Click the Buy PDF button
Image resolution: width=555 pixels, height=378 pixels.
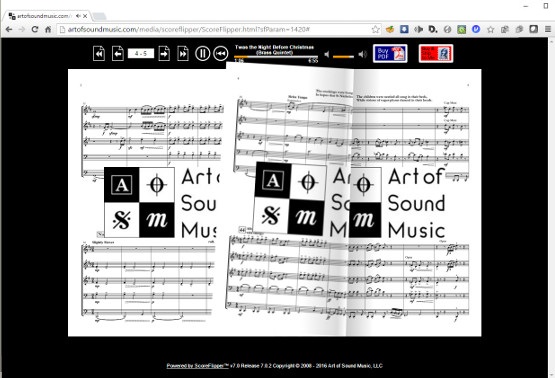(390, 53)
